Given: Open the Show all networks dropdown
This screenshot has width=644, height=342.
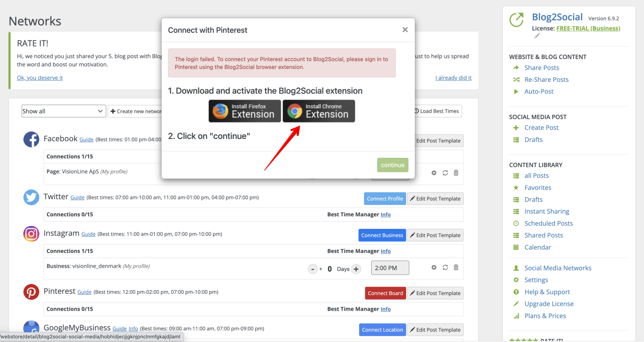Looking at the screenshot, I should point(64,111).
